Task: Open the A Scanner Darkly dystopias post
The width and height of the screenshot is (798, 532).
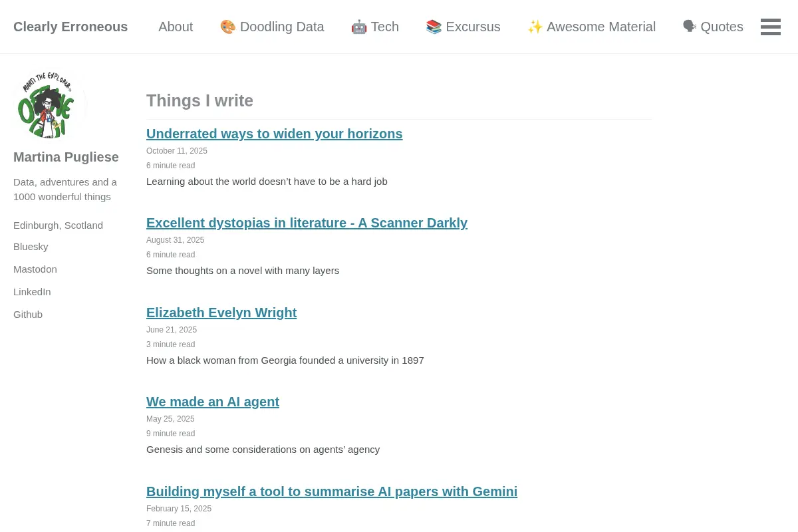Action: click(307, 223)
